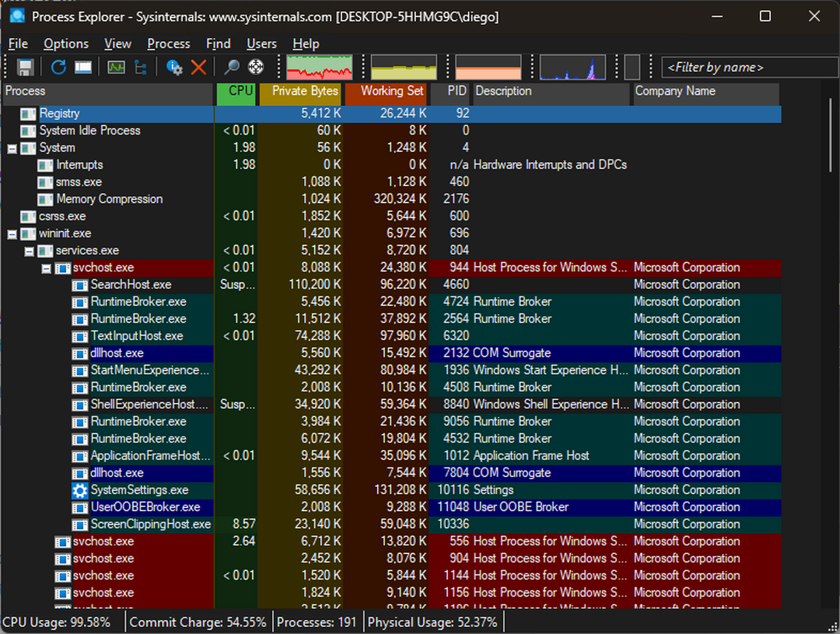Click the System Idle Process icon
The height and width of the screenshot is (634, 840).
point(28,131)
